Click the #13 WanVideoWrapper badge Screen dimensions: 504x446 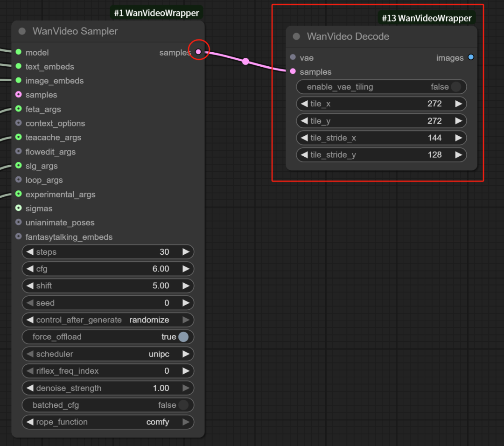pos(427,18)
